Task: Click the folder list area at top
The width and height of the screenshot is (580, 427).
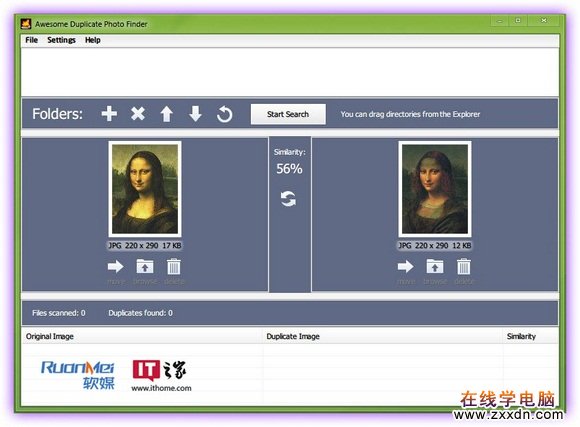Action: pyautogui.click(x=290, y=72)
